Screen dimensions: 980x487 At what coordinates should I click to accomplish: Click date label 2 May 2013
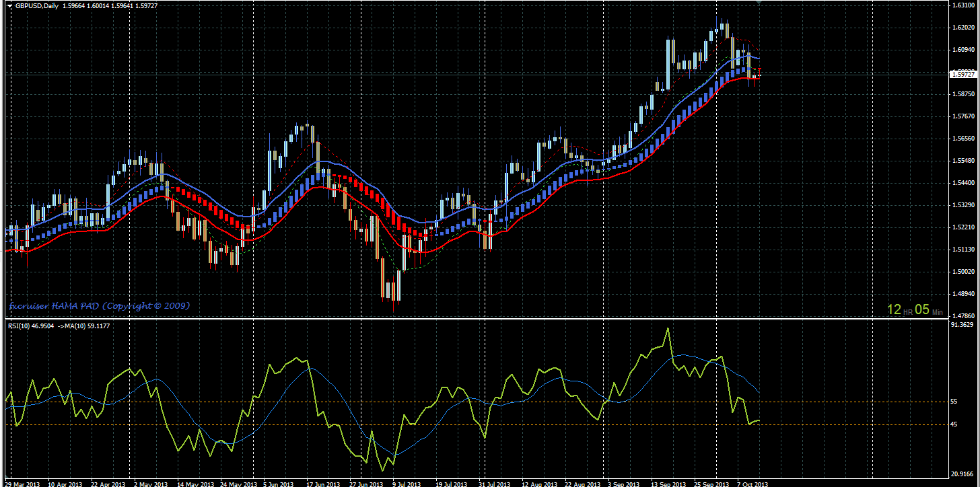coord(152,484)
